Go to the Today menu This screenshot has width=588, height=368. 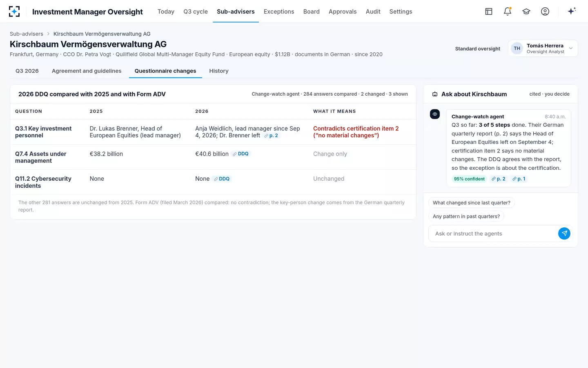click(x=166, y=11)
